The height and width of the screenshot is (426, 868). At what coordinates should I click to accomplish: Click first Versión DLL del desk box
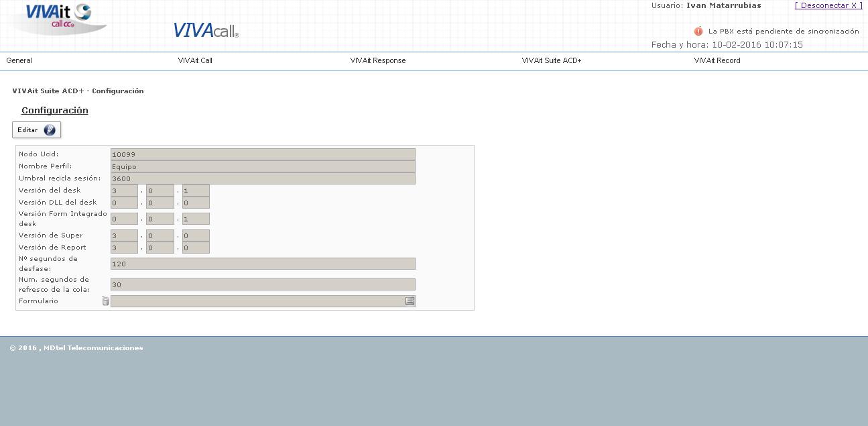click(124, 203)
